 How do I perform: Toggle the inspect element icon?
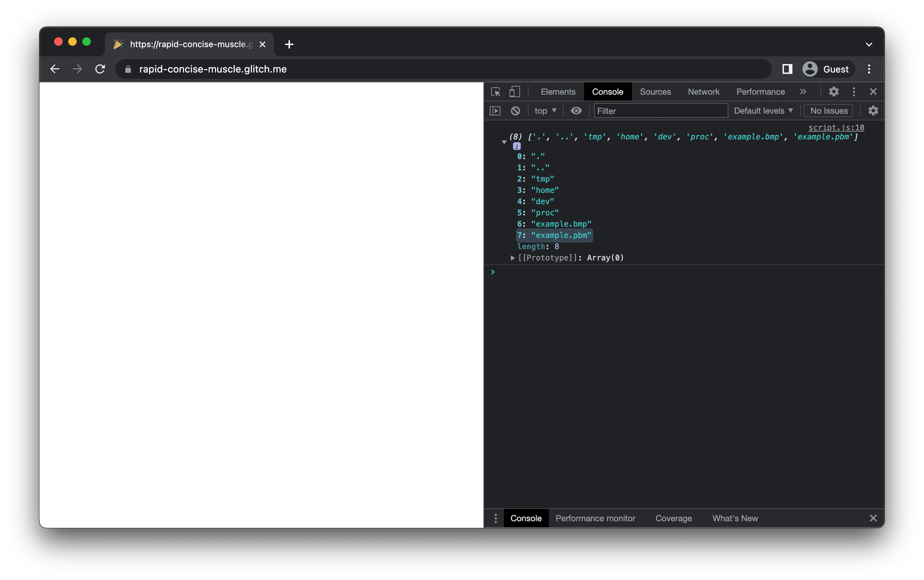pyautogui.click(x=497, y=92)
